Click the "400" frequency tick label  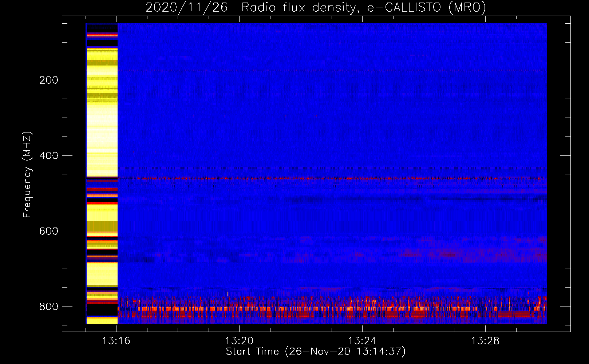coord(49,156)
